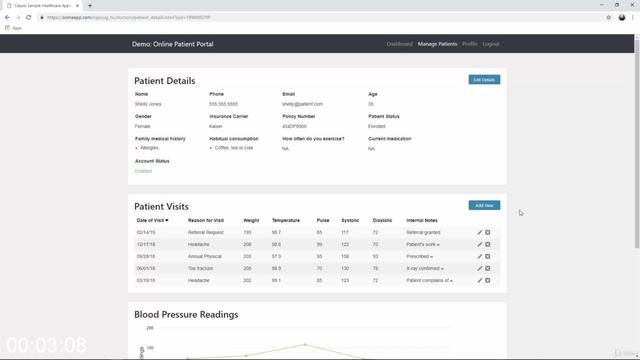Select Manage Patients in the navbar
The image size is (640, 360).
coord(437,44)
